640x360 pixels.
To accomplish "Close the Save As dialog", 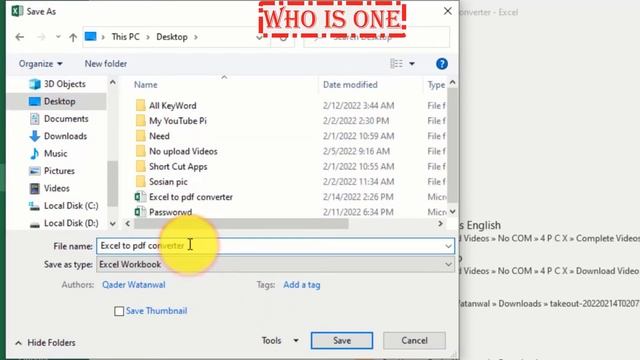I will click(447, 11).
